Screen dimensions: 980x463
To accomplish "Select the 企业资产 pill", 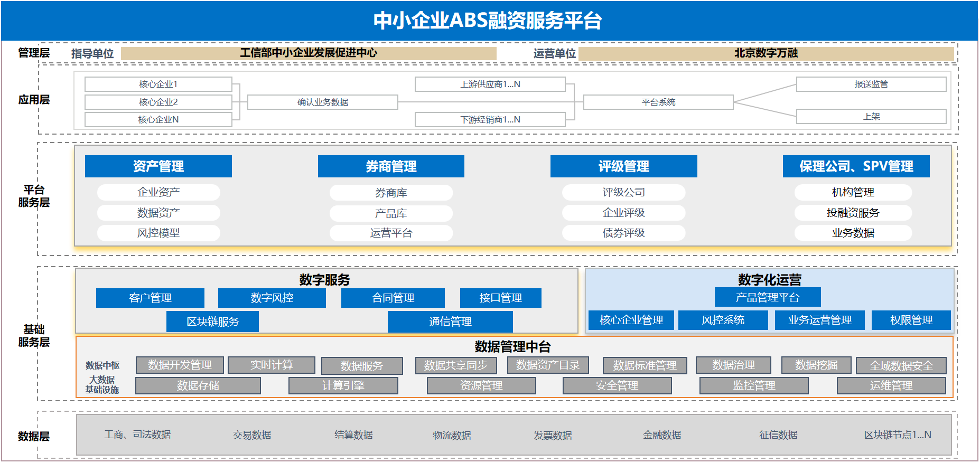I will [x=158, y=192].
